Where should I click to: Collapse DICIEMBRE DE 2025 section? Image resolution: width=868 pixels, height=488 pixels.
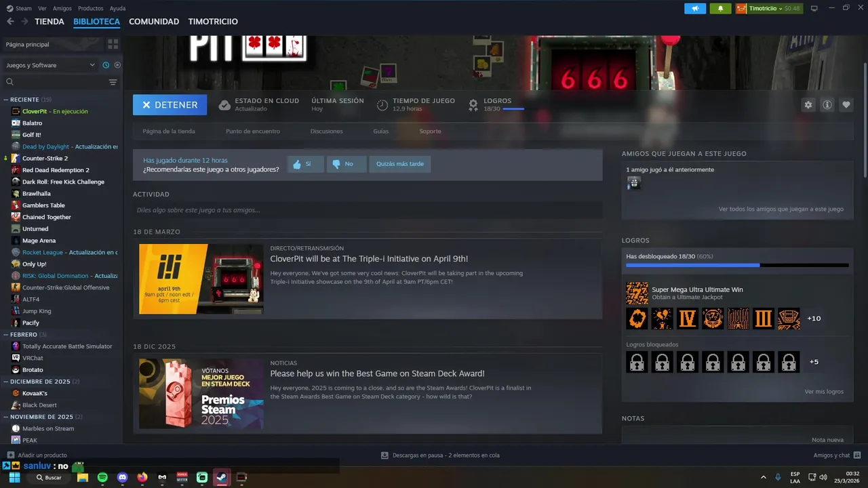pos(5,382)
